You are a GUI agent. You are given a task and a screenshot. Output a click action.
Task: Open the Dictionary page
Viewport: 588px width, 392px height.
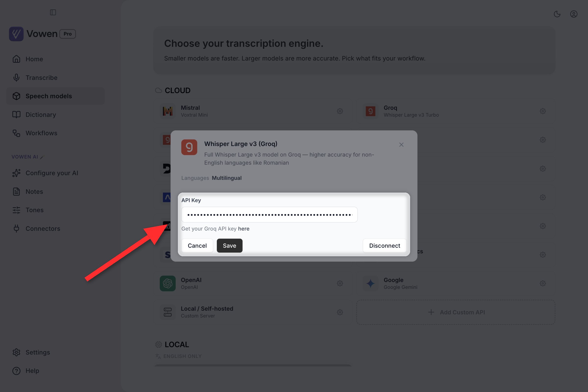point(56,114)
